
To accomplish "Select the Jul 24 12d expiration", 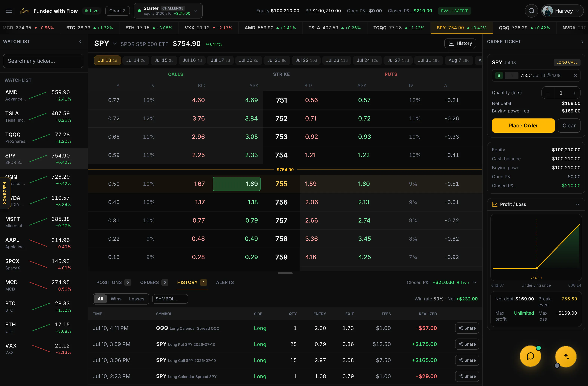I will (367, 61).
